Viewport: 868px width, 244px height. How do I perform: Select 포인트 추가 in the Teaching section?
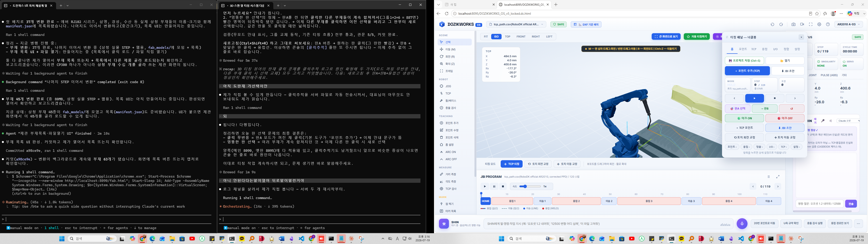(x=455, y=123)
